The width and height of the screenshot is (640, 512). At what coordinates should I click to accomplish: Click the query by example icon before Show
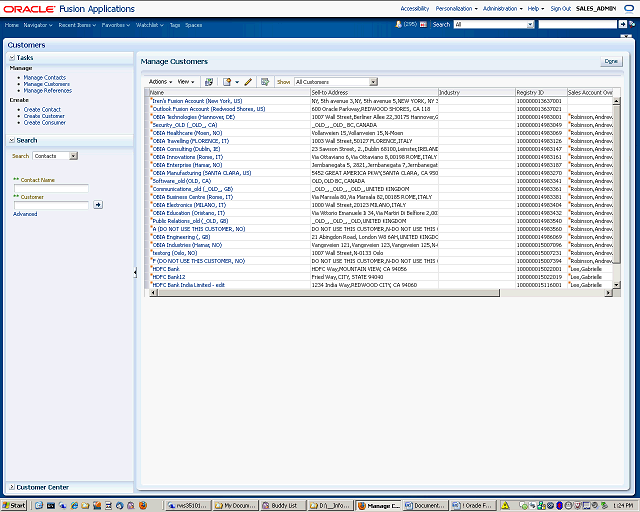pyautogui.click(x=265, y=81)
